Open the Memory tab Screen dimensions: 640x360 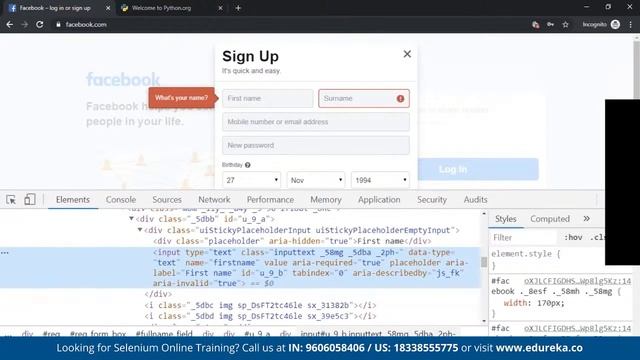[x=326, y=200]
